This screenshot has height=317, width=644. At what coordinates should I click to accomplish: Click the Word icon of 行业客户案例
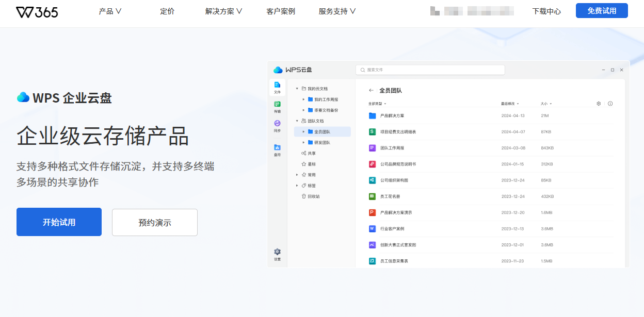[373, 228]
